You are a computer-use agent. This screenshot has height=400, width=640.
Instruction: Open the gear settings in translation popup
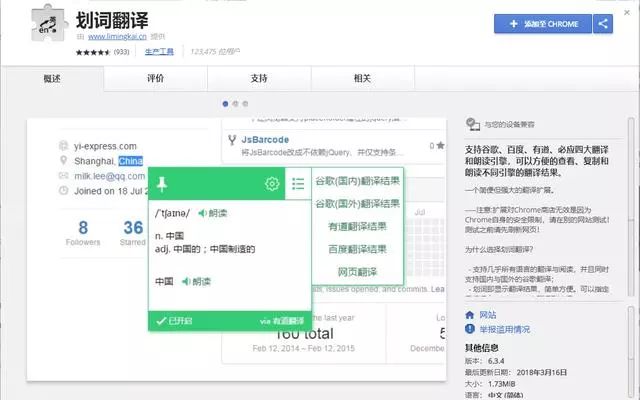pyautogui.click(x=272, y=184)
